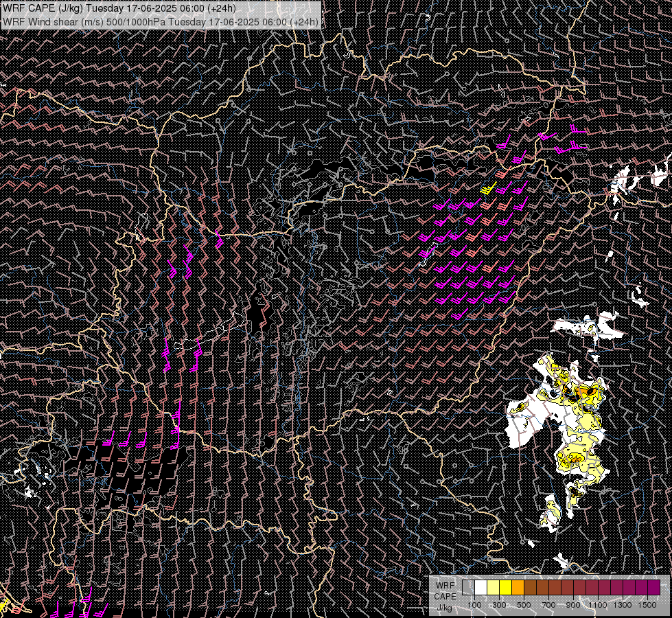
Task: Click the 'J/kg' unit label in legend
Action: pos(444,608)
